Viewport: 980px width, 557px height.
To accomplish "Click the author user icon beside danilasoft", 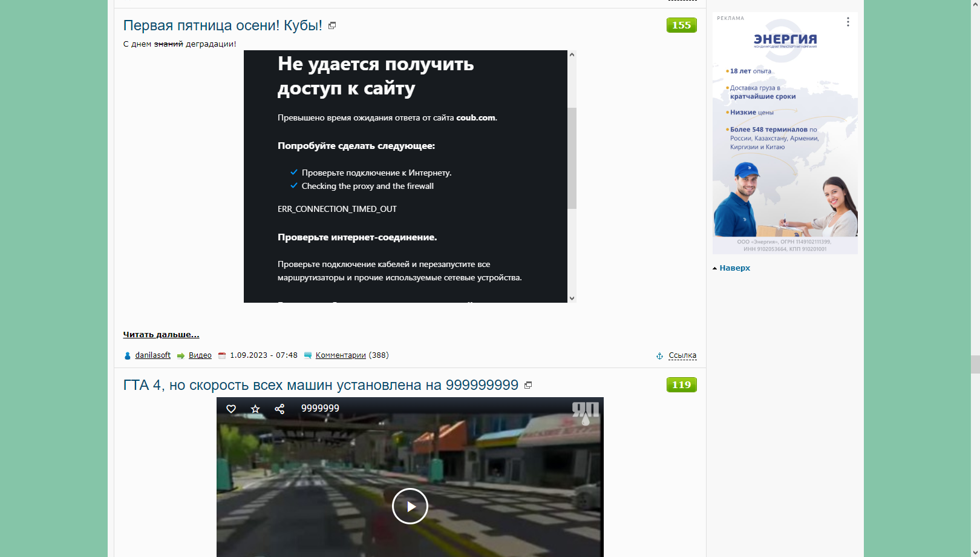I will click(x=128, y=355).
